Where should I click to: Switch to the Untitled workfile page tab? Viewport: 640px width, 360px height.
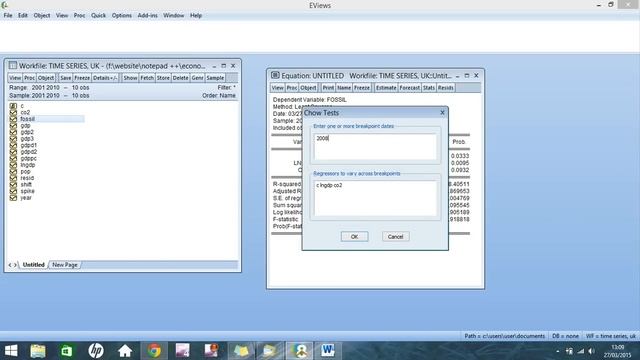coord(33,265)
